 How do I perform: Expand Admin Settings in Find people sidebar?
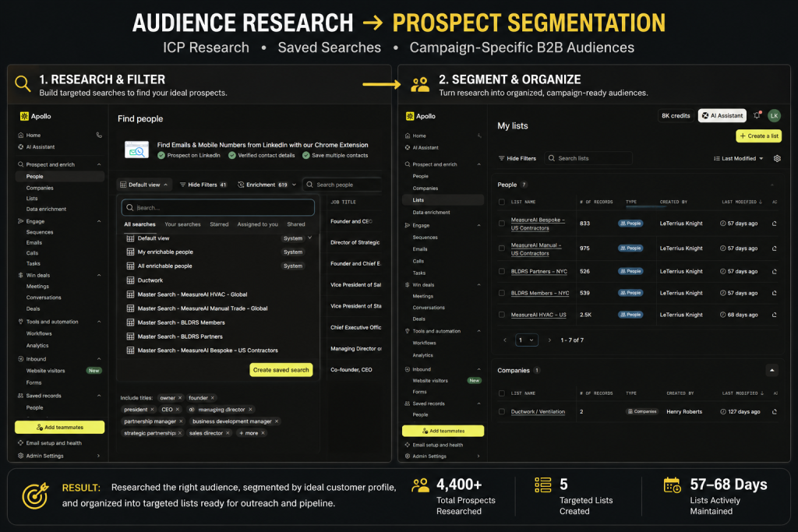99,456
